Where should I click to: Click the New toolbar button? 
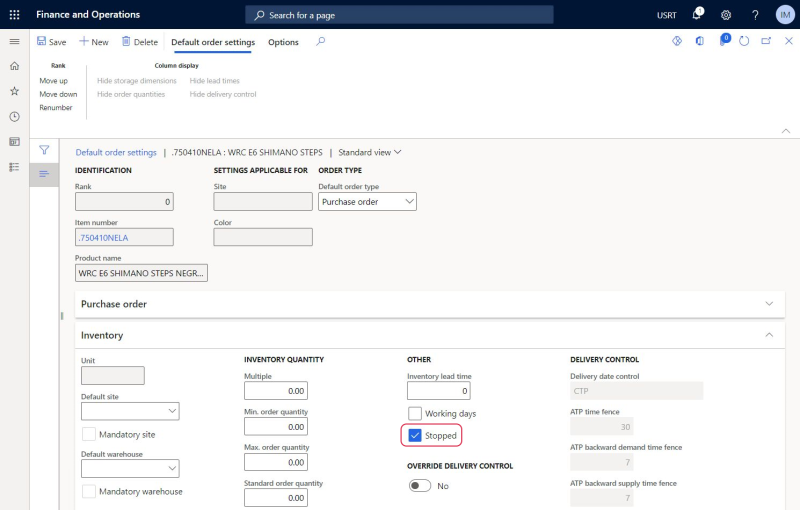click(94, 42)
